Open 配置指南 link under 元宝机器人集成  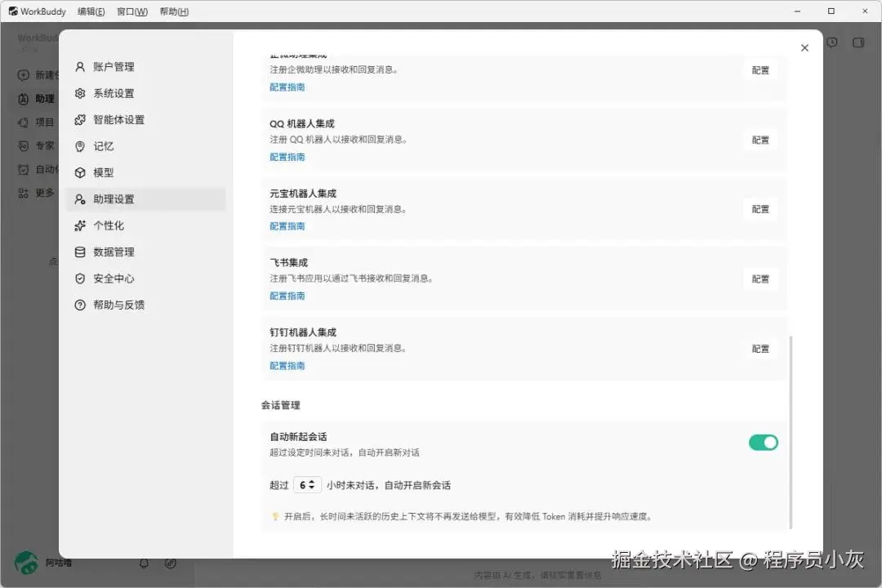(x=287, y=226)
